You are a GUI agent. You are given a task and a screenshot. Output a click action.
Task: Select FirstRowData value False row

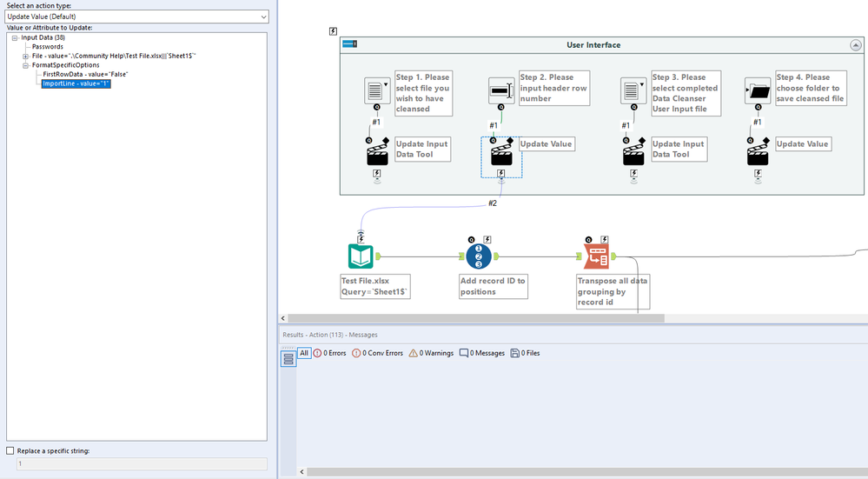coord(85,74)
